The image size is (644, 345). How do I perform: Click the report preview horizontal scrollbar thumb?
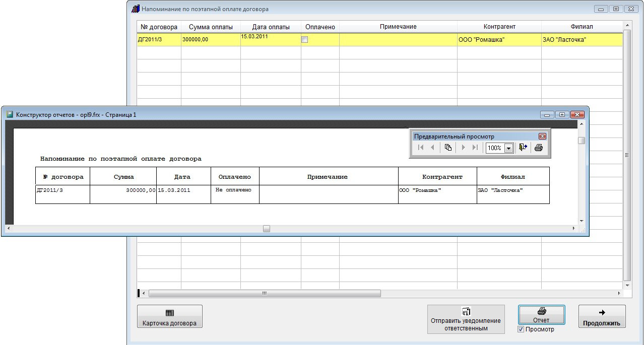(x=267, y=229)
